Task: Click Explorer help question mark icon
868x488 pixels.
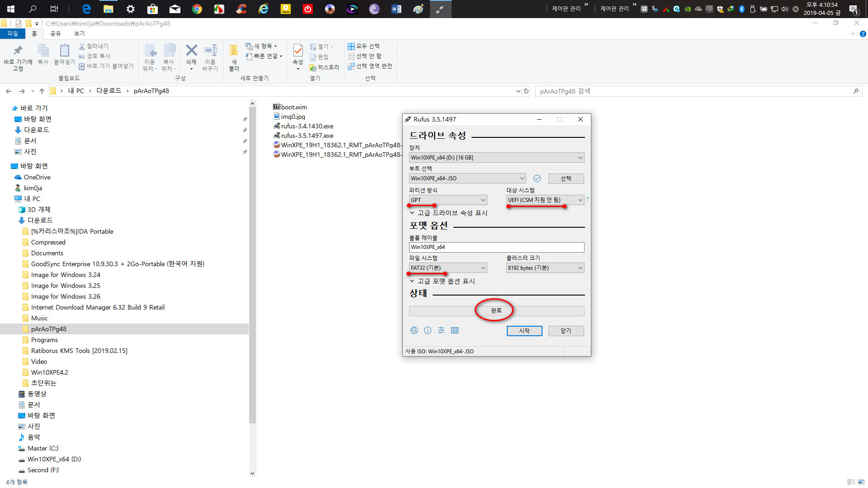Action: 863,34
